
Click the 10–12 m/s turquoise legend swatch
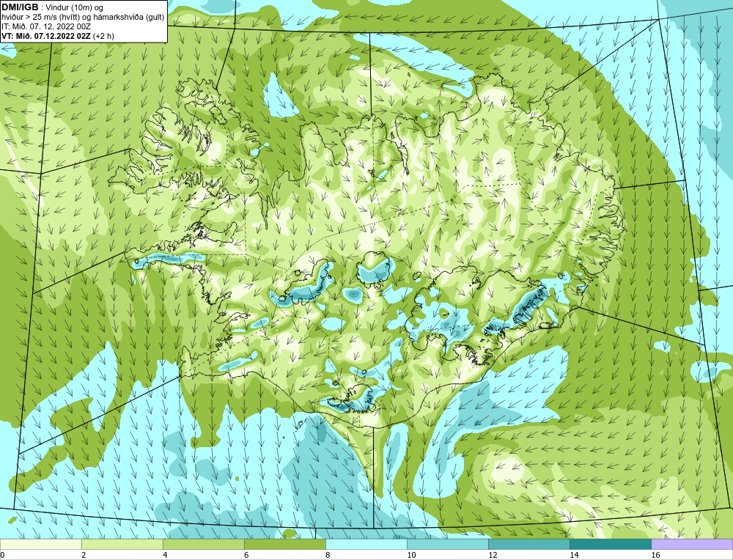(447, 544)
